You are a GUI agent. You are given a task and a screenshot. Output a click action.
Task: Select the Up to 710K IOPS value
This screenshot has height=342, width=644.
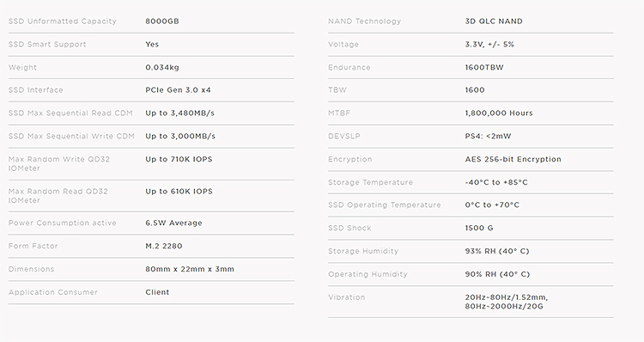coord(179,159)
